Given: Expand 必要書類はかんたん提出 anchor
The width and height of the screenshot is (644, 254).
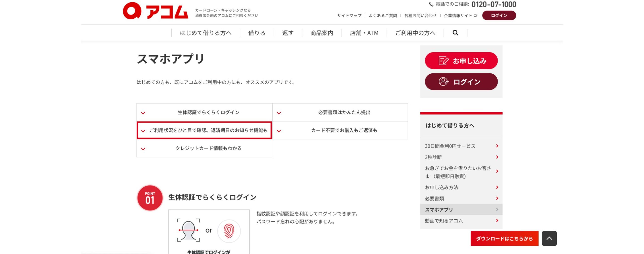Looking at the screenshot, I should coord(340,112).
